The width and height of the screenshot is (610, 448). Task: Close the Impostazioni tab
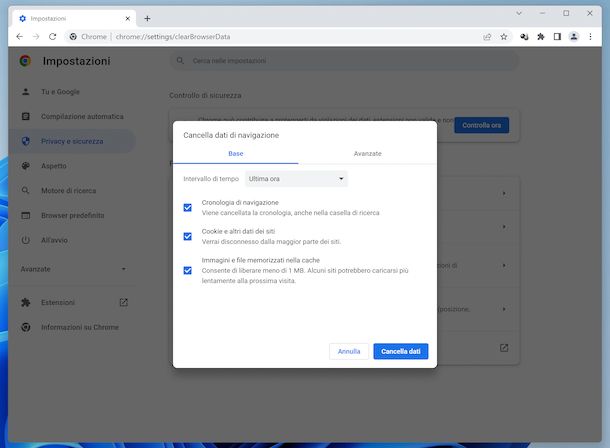pyautogui.click(x=128, y=18)
